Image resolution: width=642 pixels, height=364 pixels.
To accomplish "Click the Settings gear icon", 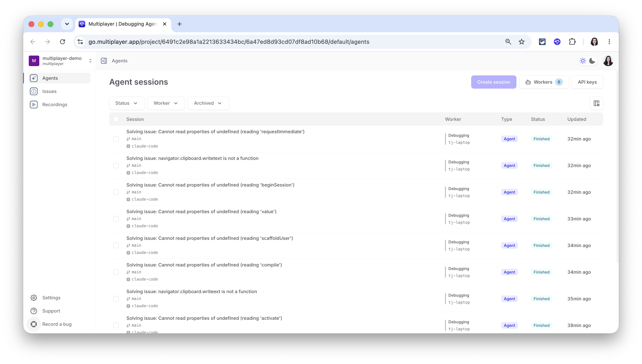I will tap(34, 297).
